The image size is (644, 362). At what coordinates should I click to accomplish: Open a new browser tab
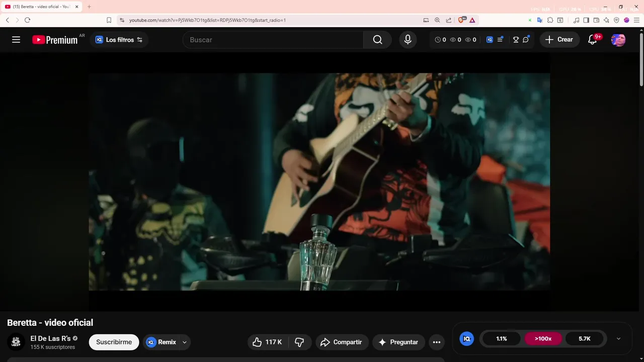pyautogui.click(x=89, y=7)
